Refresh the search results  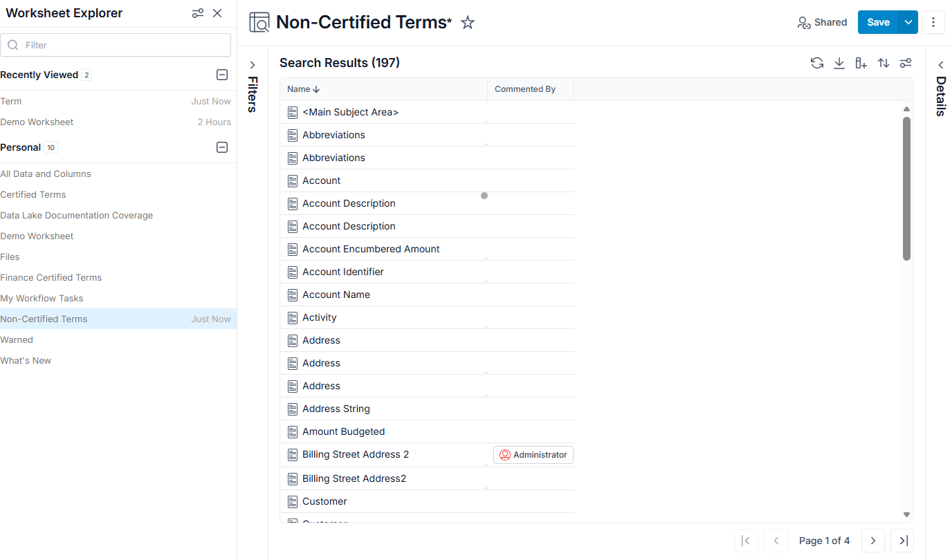coord(817,63)
